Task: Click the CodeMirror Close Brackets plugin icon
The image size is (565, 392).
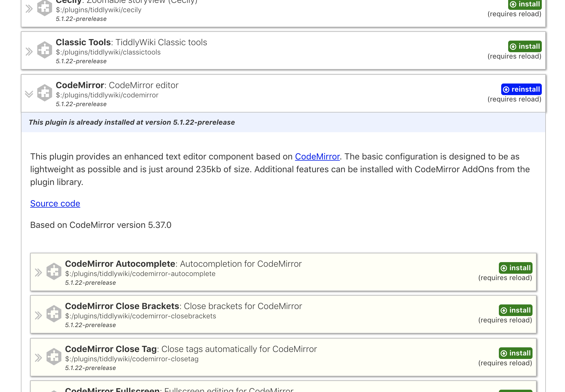Action: coord(54,314)
